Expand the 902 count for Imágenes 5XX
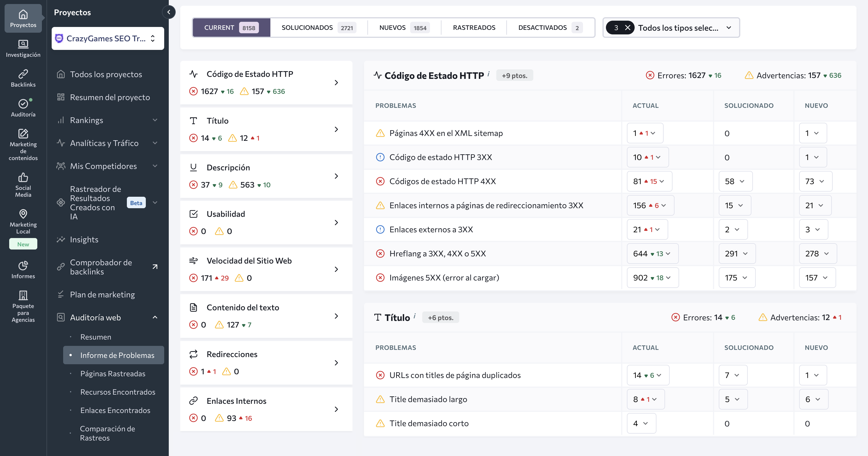This screenshot has width=868, height=456. [652, 278]
